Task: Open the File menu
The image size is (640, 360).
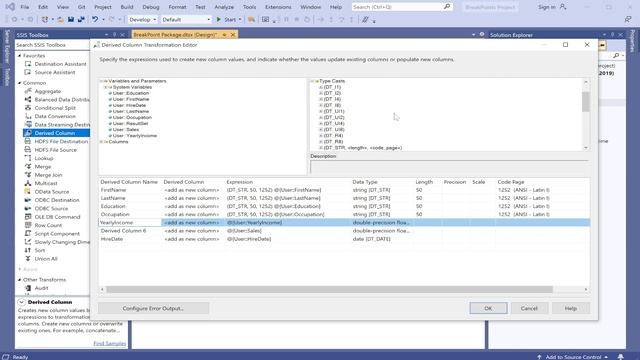Action: tap(24, 7)
